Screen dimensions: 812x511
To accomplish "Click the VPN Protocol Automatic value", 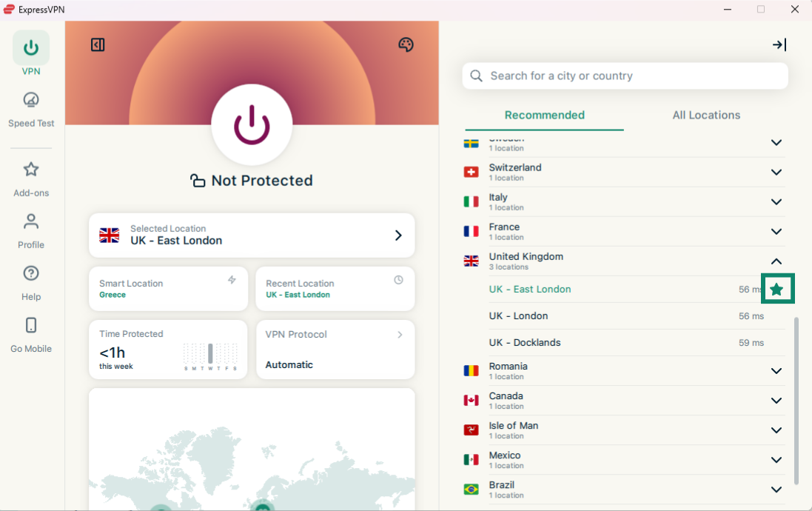I will [x=289, y=365].
